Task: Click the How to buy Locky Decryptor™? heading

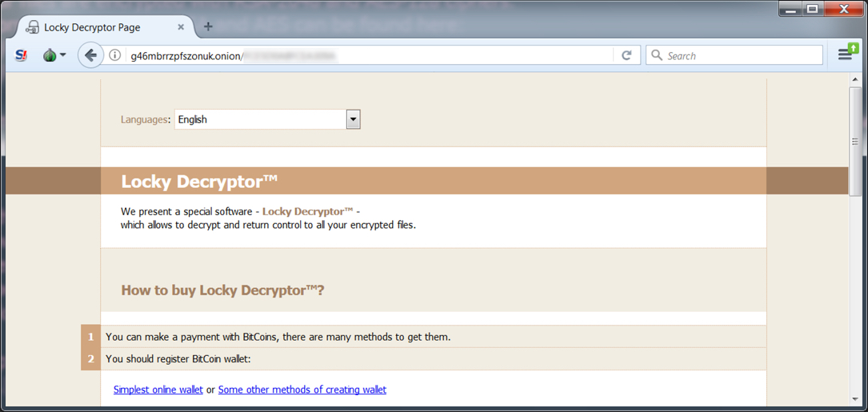Action: (x=222, y=290)
